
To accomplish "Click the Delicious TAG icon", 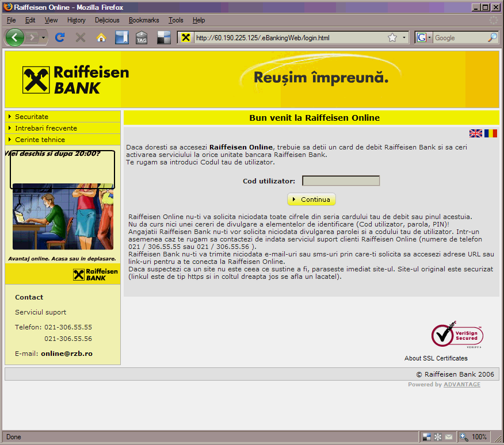I will [142, 37].
